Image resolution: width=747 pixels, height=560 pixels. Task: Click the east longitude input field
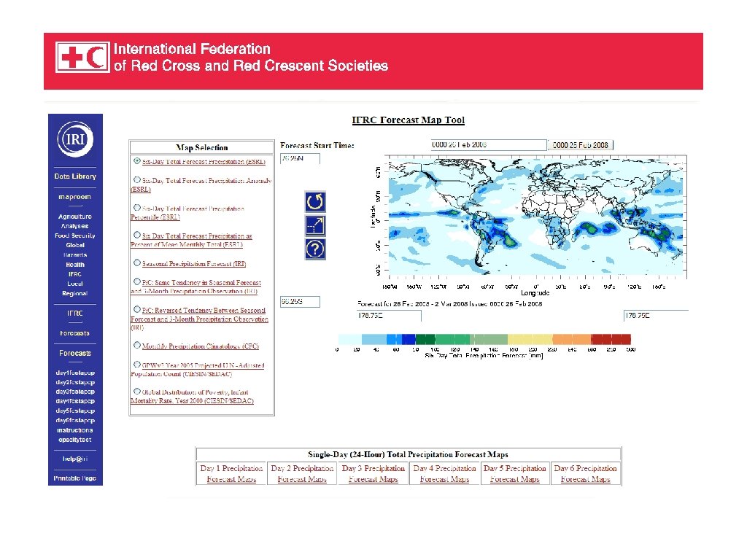[656, 316]
